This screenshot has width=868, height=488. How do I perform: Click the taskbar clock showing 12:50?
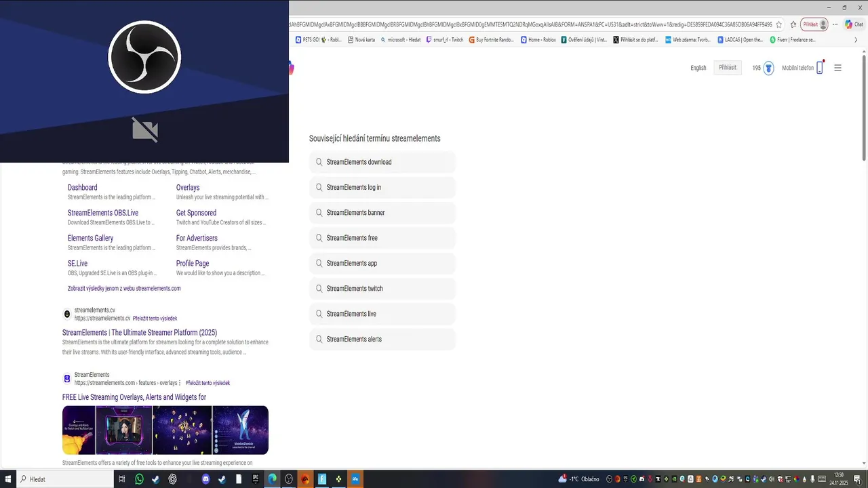pos(839,479)
